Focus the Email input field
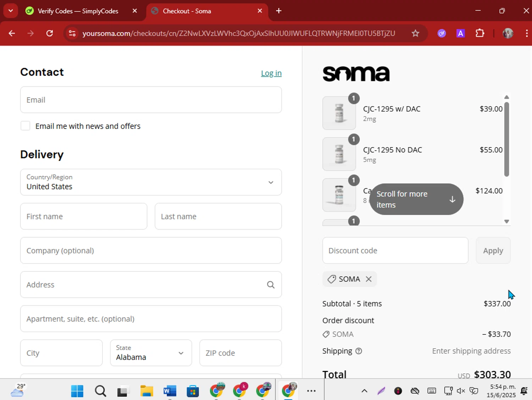The height and width of the screenshot is (400, 532). point(151,100)
